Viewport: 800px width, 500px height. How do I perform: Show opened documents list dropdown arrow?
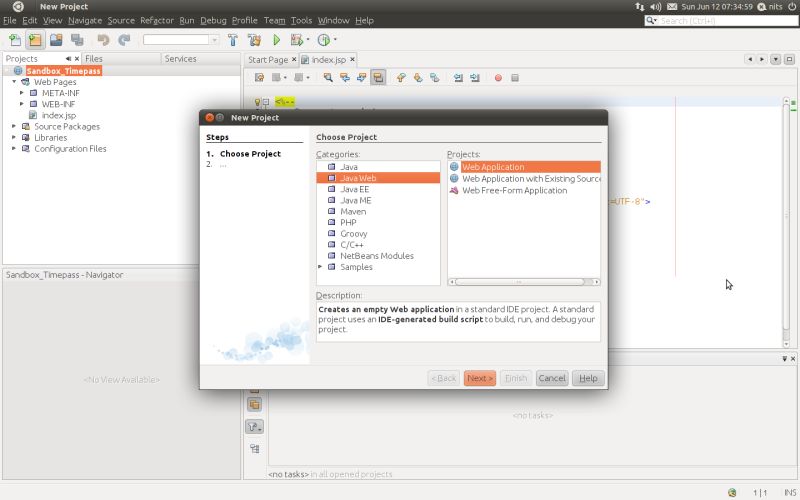(x=776, y=59)
